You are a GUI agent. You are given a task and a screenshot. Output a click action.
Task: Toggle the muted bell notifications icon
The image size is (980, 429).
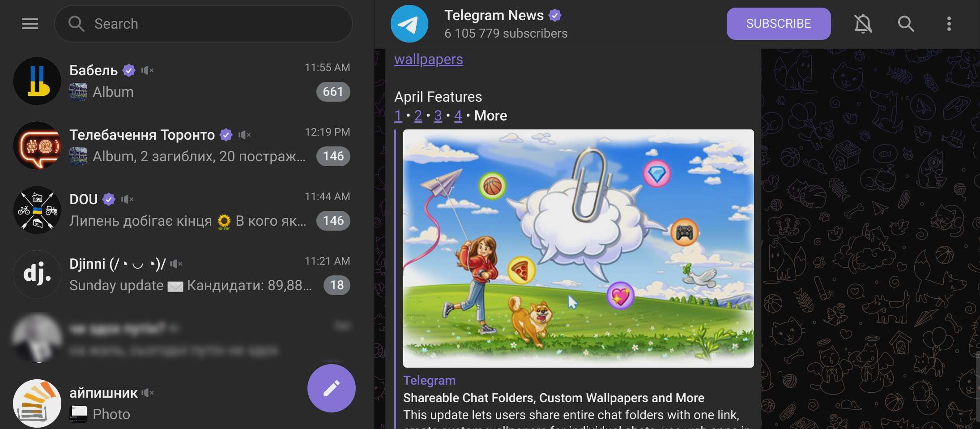coord(863,24)
